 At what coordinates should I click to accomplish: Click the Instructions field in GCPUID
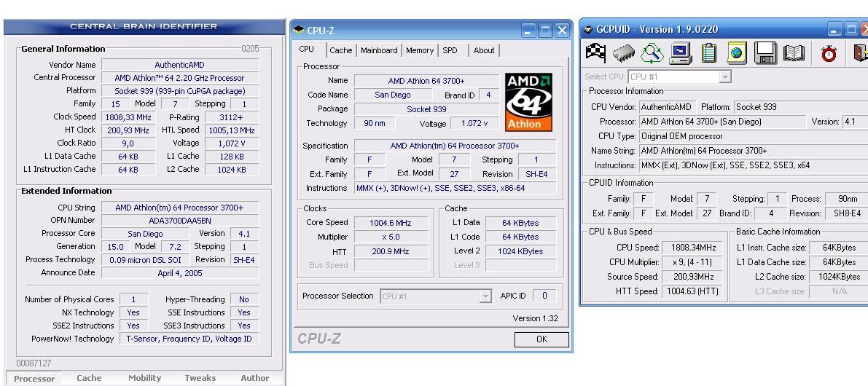754,165
